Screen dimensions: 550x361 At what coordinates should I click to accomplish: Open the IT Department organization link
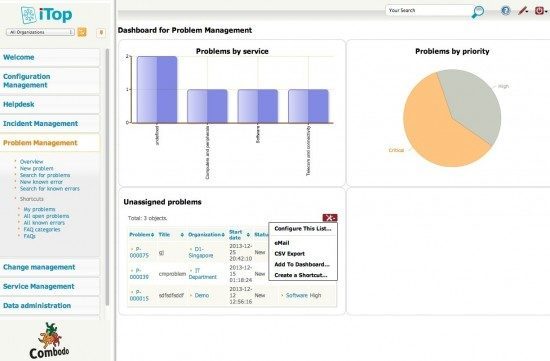202,274
